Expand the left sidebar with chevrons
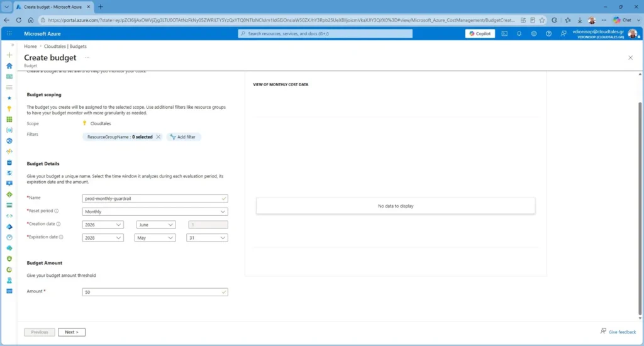The height and width of the screenshot is (346, 644). tap(13, 45)
